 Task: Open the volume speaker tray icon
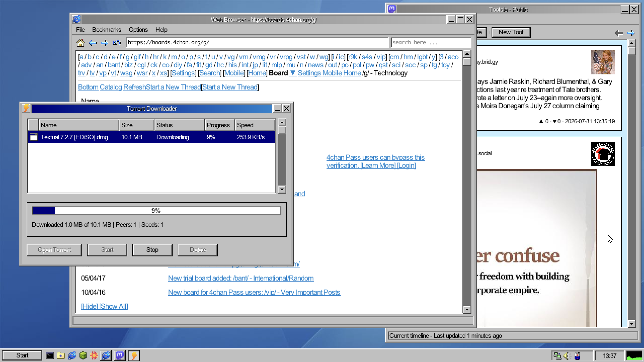[x=568, y=356]
